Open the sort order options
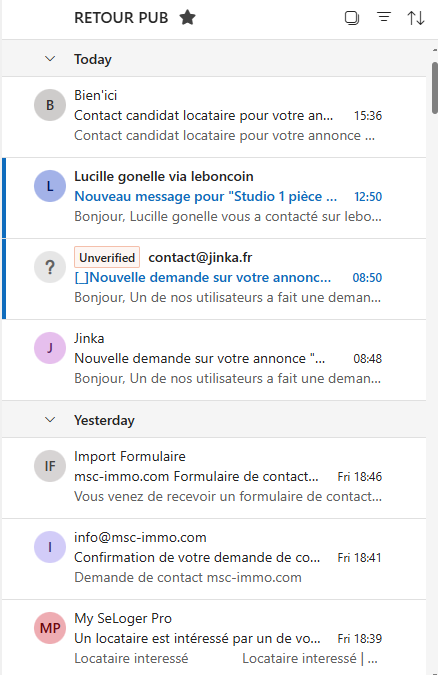The width and height of the screenshot is (438, 675). pos(416,18)
